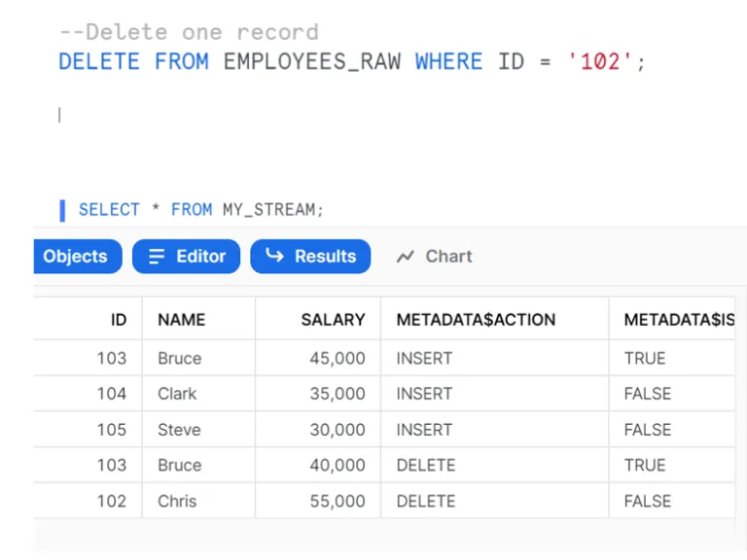Image resolution: width=747 pixels, height=560 pixels.
Task: Select the salary cell showing 55,000
Action: (x=337, y=502)
